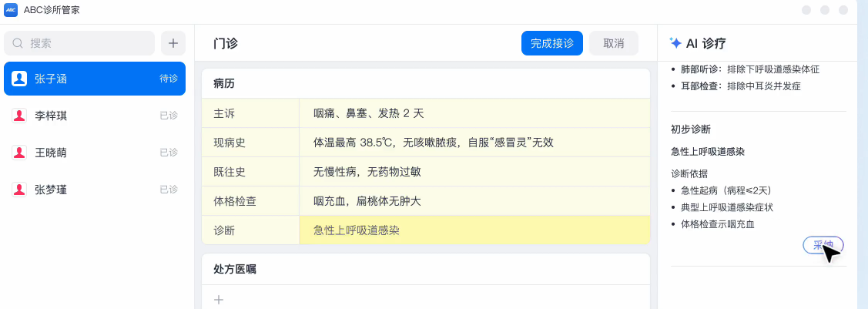The width and height of the screenshot is (868, 309).
Task: Click the search magnifier icon
Action: coord(18,43)
